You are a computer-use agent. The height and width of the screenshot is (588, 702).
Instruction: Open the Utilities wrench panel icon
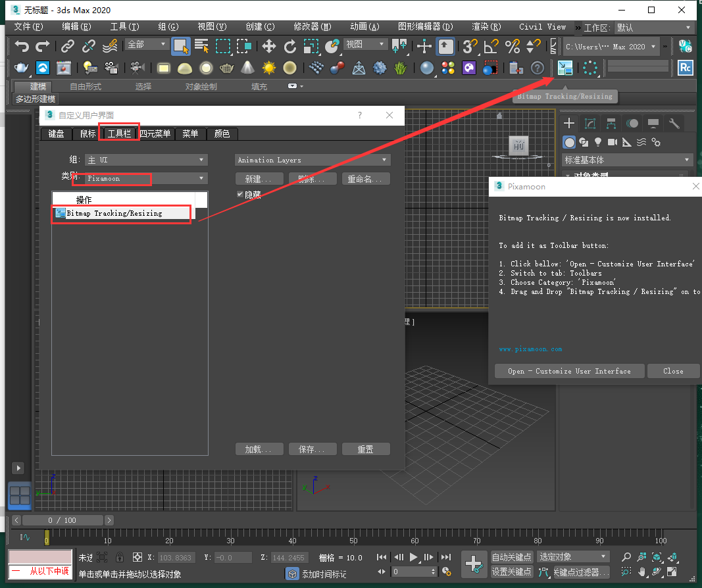point(673,122)
